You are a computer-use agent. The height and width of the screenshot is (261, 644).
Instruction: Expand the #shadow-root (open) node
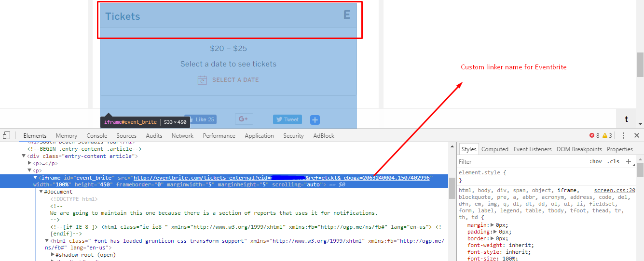point(53,255)
